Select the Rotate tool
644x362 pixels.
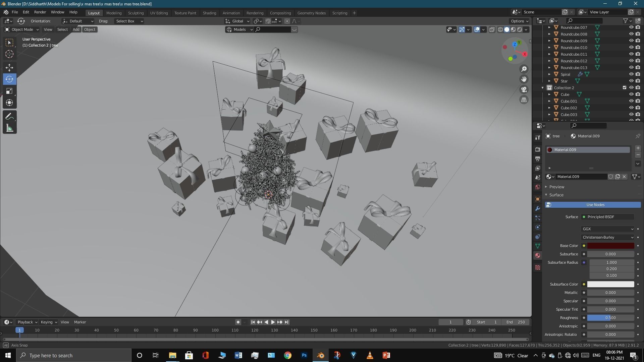pos(9,79)
